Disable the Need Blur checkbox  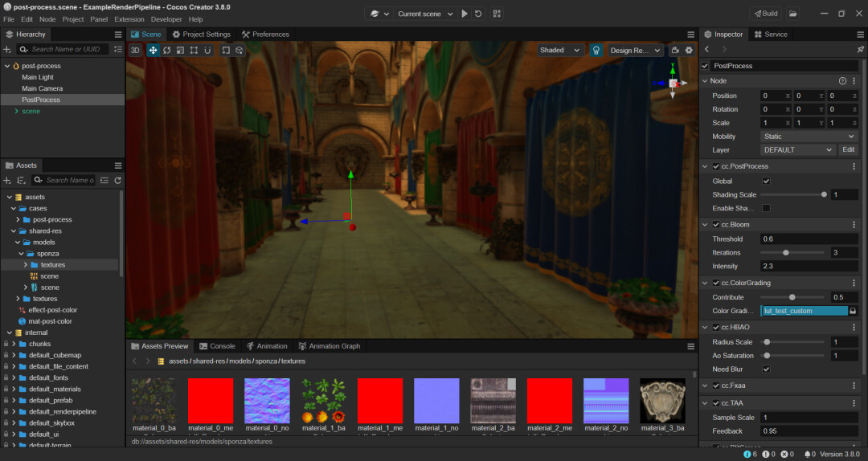(766, 369)
